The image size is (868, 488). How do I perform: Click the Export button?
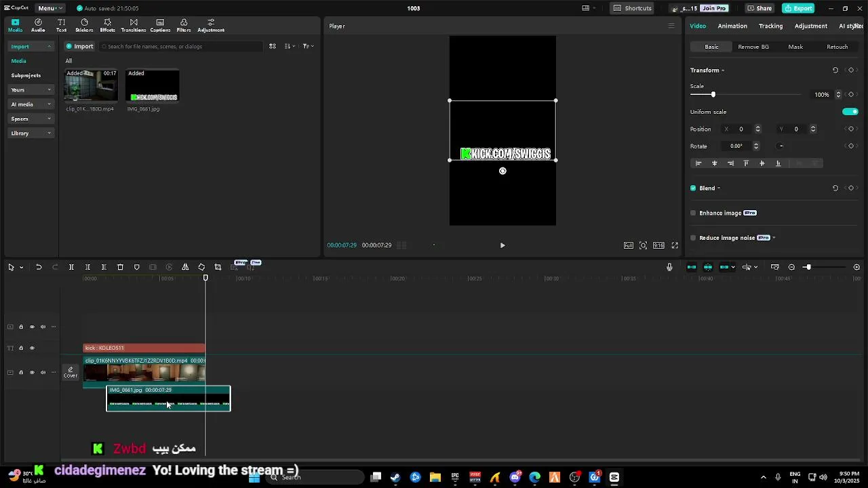pyautogui.click(x=798, y=8)
